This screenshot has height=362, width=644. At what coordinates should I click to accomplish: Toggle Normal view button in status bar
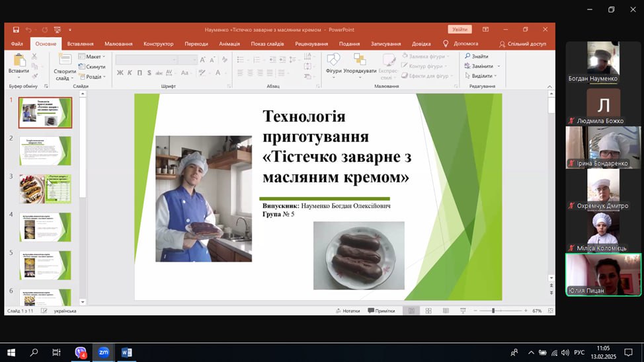tap(411, 310)
